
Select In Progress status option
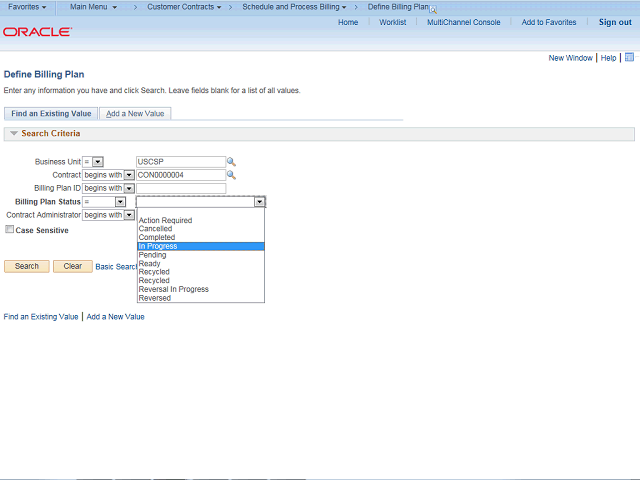(x=201, y=246)
